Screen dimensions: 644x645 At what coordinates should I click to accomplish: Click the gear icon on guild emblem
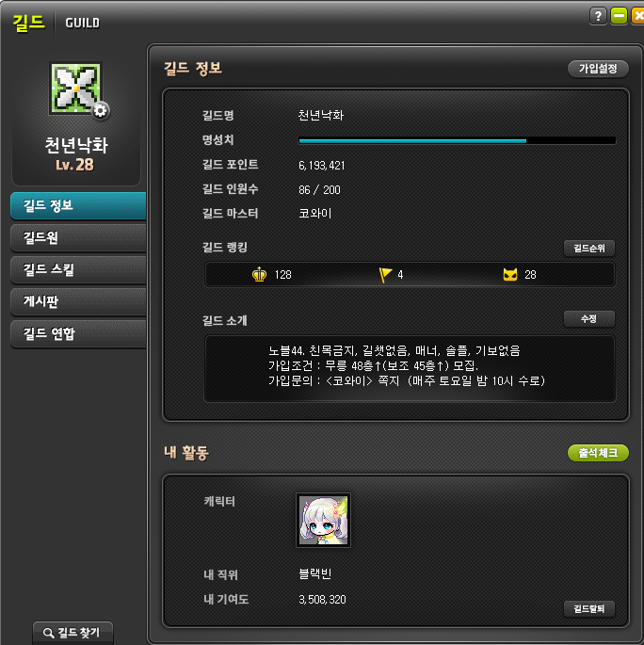[101, 110]
